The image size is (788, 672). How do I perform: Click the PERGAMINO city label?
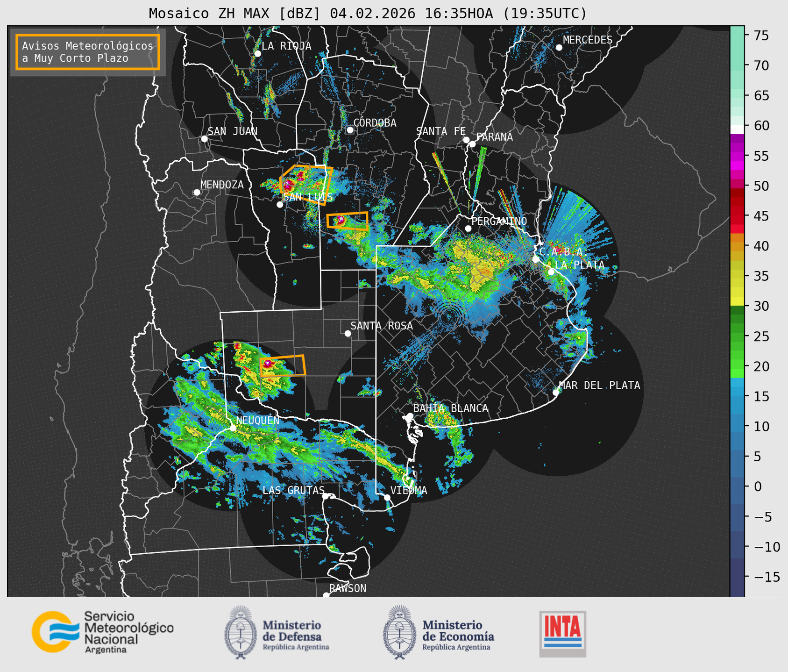click(x=499, y=221)
